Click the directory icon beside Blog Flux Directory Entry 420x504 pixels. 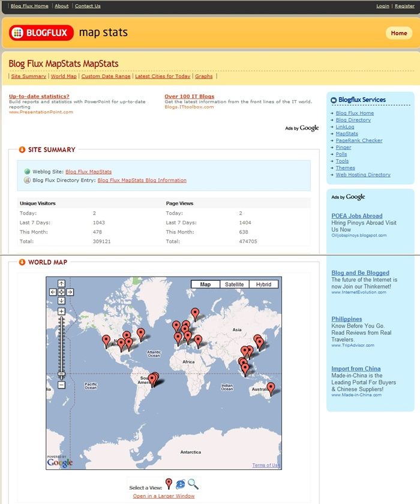pos(28,180)
